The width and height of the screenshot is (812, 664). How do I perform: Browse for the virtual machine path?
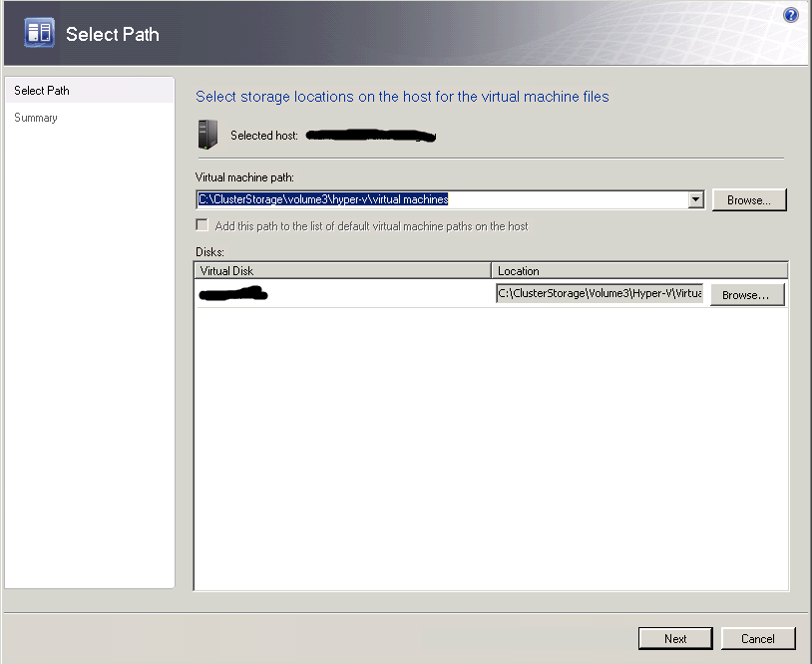(x=748, y=200)
